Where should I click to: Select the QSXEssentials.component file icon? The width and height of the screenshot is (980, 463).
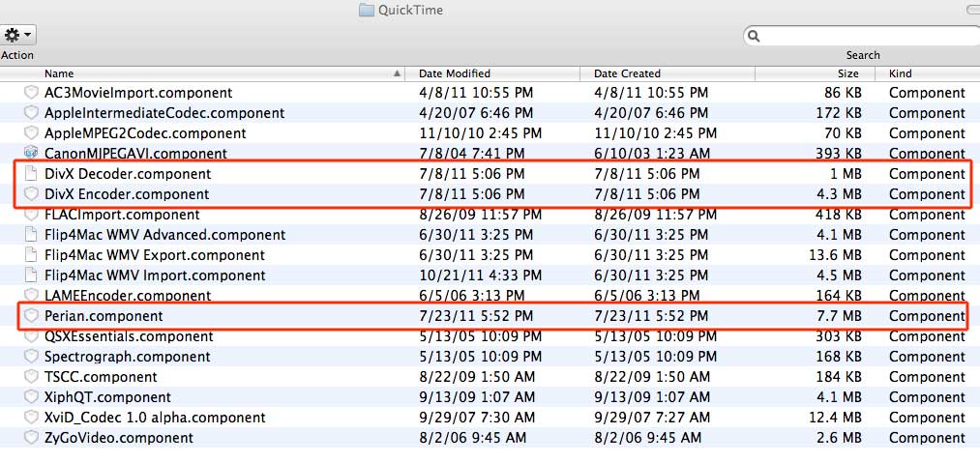[x=31, y=336]
